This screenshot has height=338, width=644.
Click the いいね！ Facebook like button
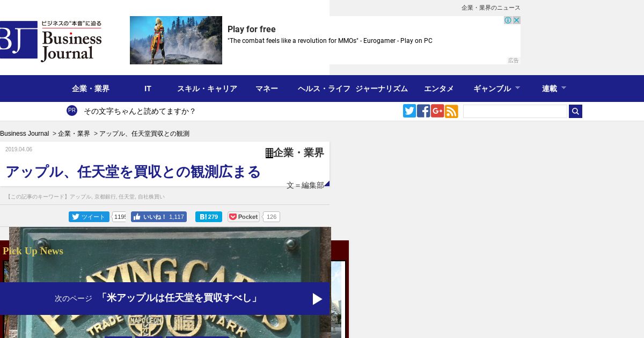159,217
